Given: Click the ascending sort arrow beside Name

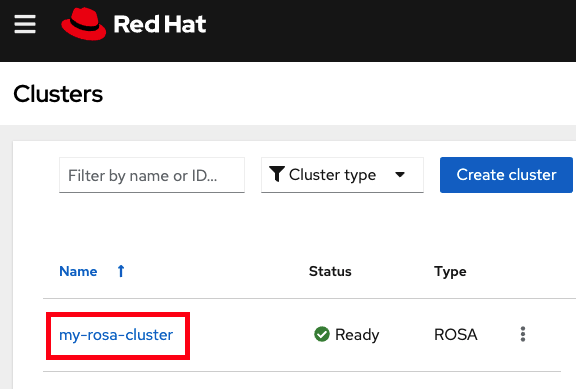Looking at the screenshot, I should [x=121, y=271].
